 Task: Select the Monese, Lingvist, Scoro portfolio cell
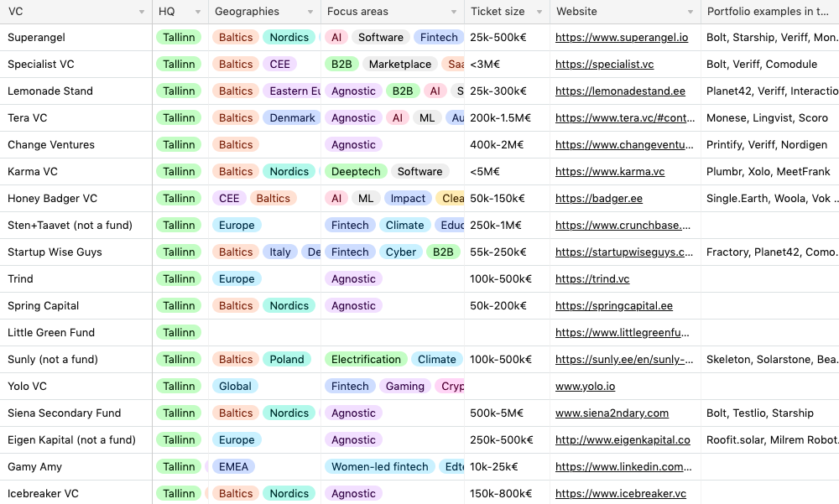tap(770, 117)
